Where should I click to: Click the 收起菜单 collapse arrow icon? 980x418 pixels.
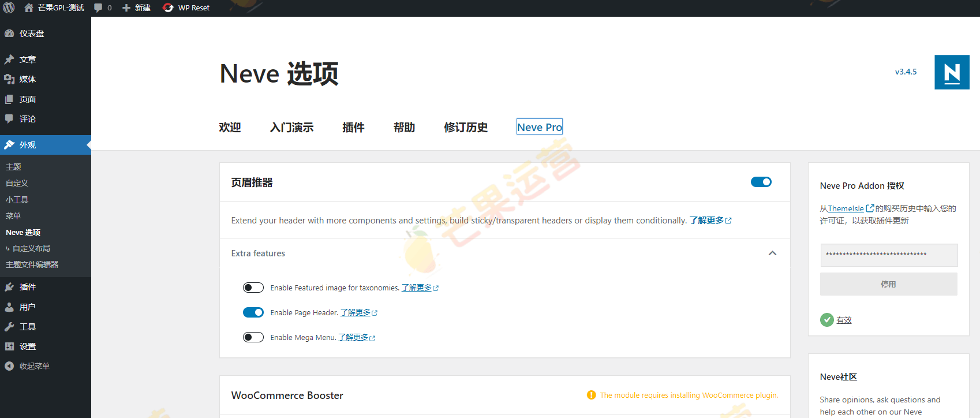[9, 366]
